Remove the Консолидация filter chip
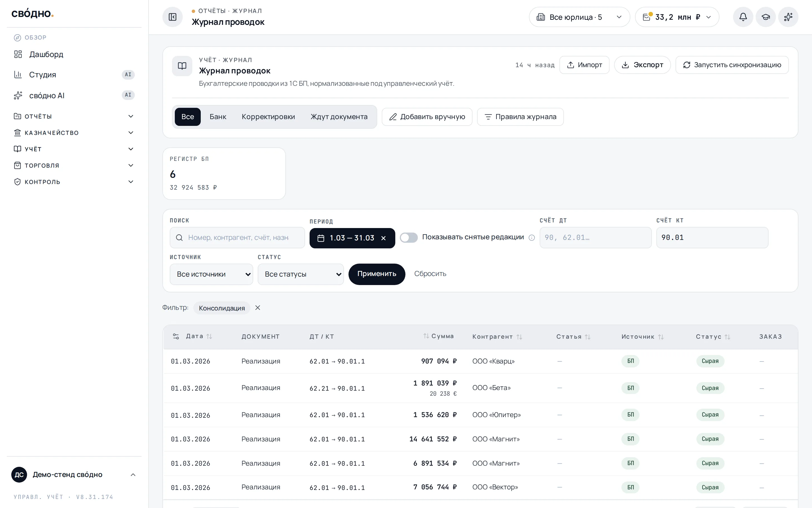The width and height of the screenshot is (812, 508). click(258, 308)
